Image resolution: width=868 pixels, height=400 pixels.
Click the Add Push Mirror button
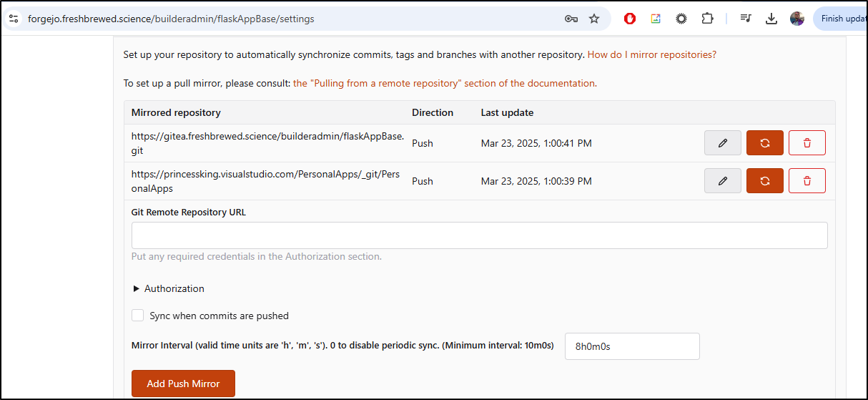183,384
